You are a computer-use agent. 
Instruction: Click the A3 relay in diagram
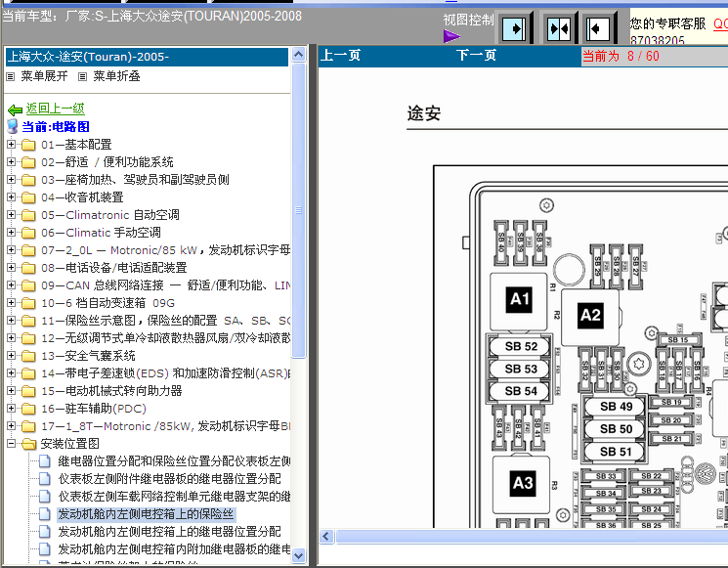[x=523, y=484]
